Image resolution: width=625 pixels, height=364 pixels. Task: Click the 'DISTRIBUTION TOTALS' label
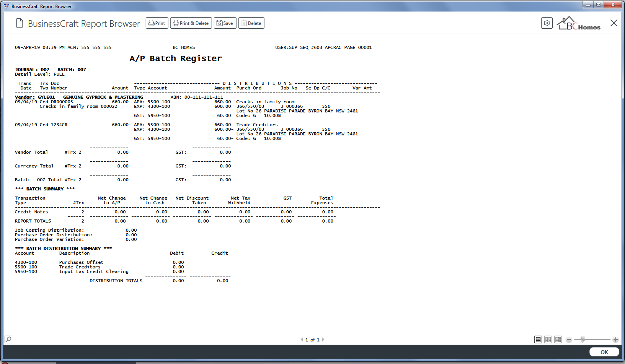116,281
